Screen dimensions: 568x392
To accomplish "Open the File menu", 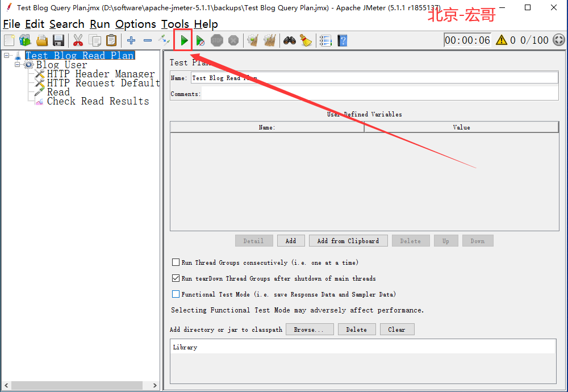I will pos(11,24).
